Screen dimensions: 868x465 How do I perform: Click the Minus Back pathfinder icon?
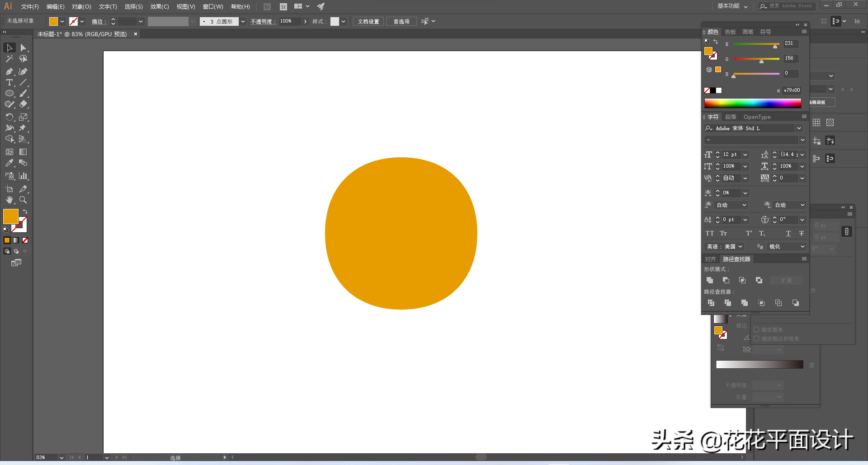(796, 303)
